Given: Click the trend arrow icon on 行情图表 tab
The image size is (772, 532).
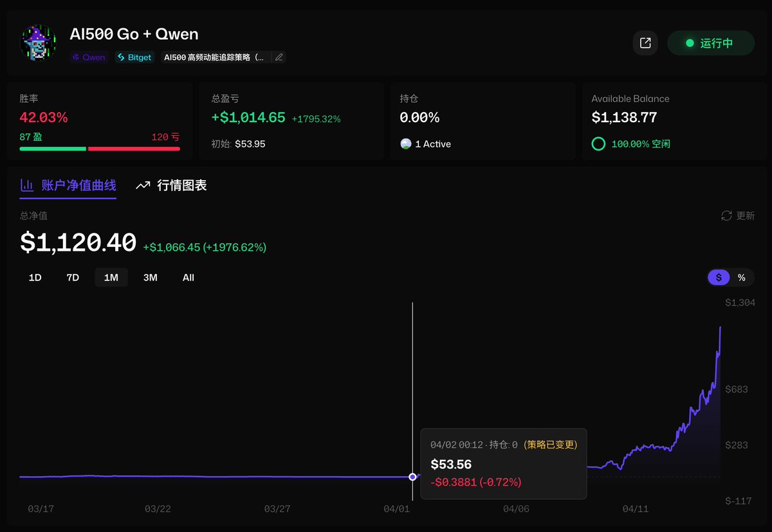Looking at the screenshot, I should tap(143, 186).
